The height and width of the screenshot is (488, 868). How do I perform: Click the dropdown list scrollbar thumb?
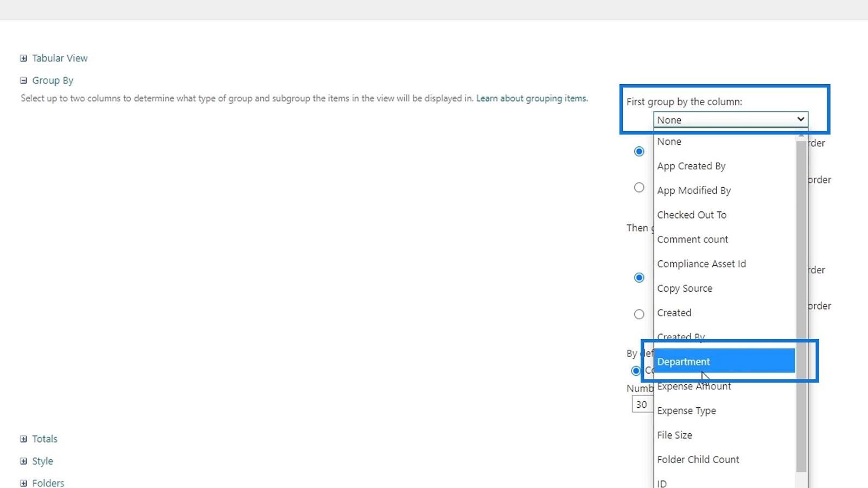coord(801,306)
